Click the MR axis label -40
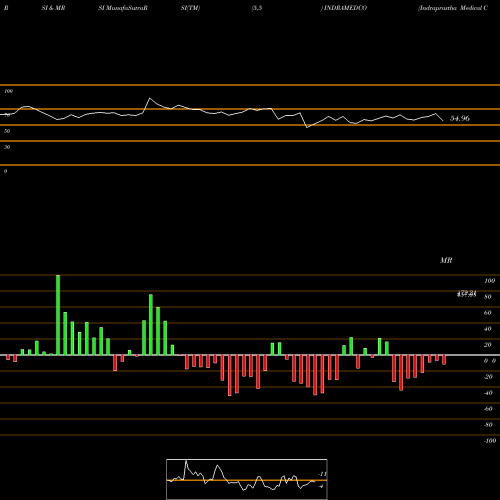The height and width of the screenshot is (500, 500). point(488,393)
